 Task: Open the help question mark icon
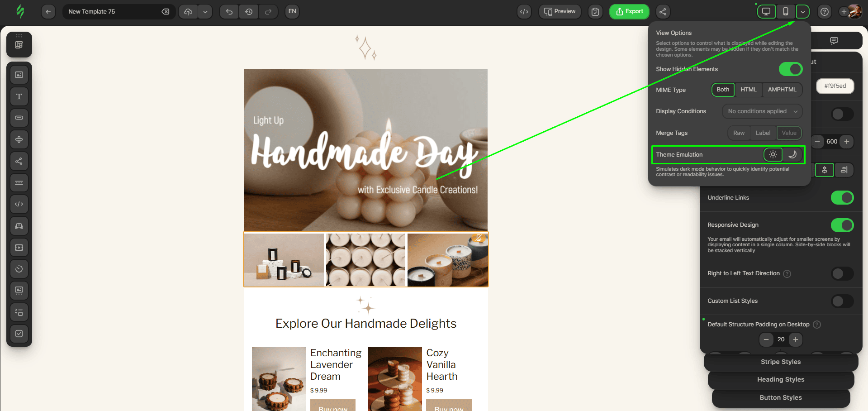[825, 12]
